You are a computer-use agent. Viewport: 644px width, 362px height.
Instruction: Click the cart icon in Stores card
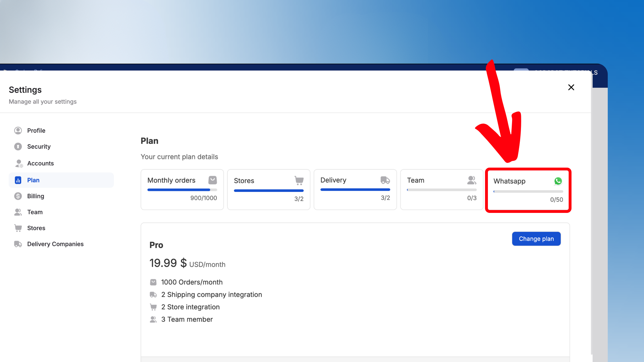tap(299, 180)
